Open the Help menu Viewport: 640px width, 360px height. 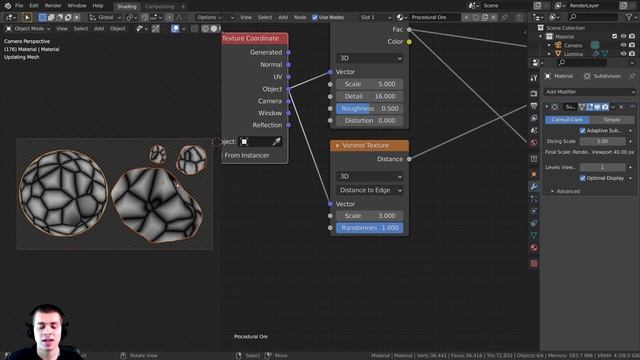click(98, 6)
